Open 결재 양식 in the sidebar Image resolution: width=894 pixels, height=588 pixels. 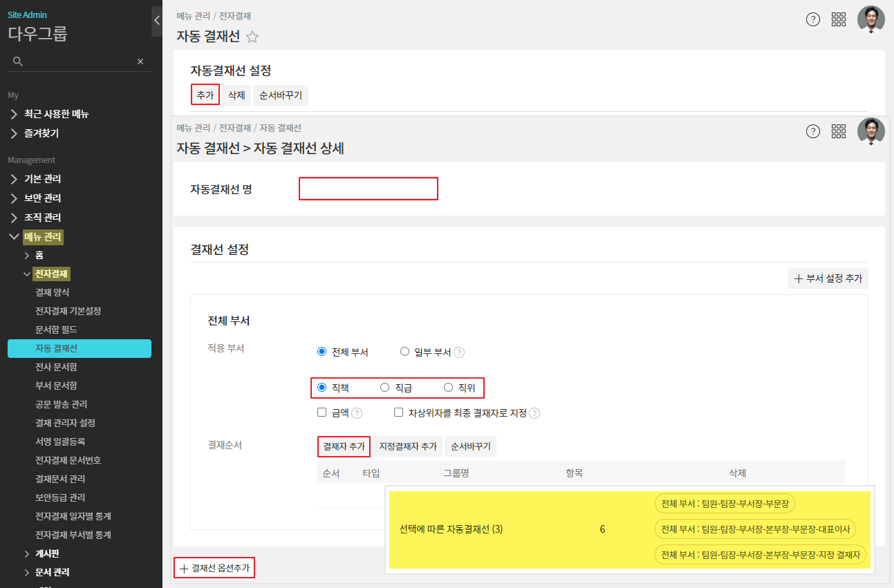53,292
